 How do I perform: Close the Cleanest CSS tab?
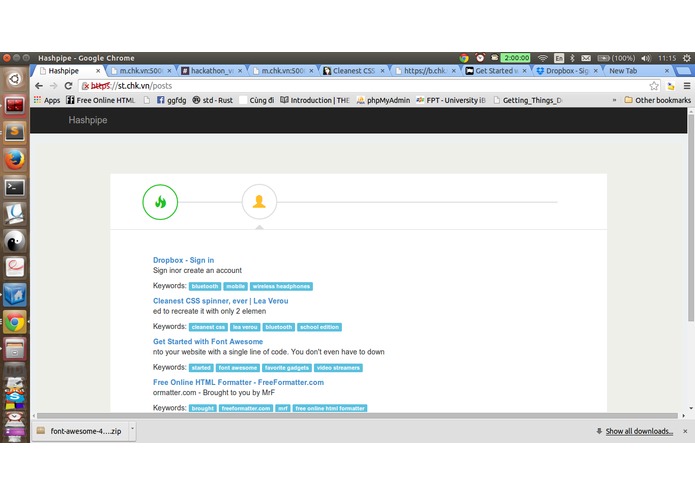click(383, 71)
